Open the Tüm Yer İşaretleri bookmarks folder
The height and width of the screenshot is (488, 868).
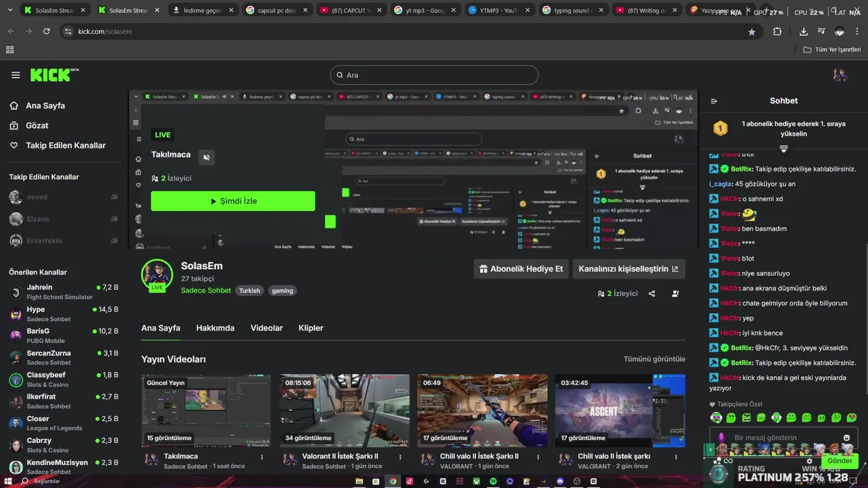click(832, 49)
